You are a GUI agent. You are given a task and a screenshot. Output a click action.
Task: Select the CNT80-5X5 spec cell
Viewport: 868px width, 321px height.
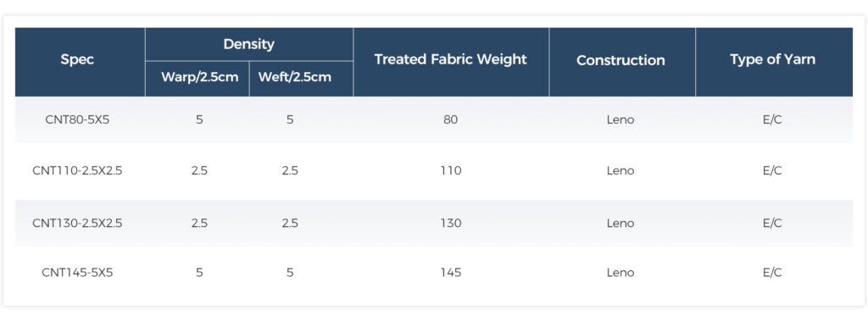[77, 119]
